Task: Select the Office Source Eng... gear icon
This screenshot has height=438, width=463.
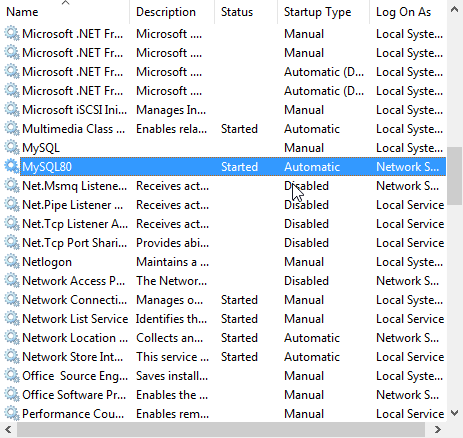Action: [12, 376]
